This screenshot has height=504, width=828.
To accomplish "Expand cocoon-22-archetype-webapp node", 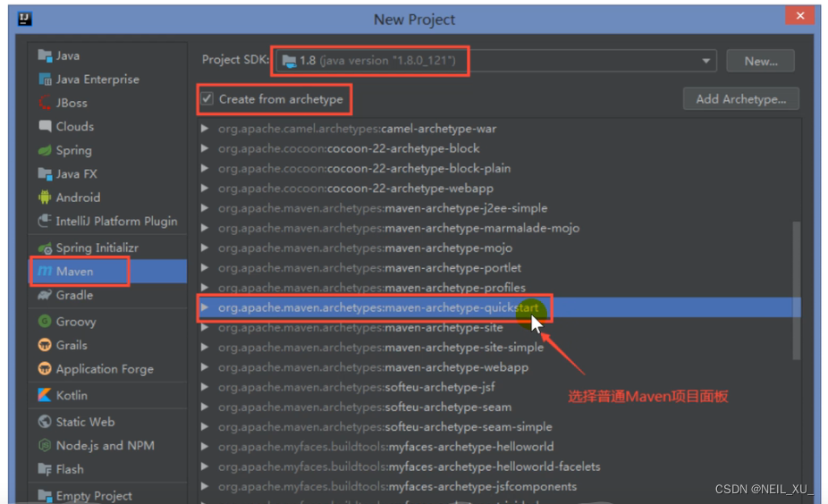I will [x=205, y=188].
